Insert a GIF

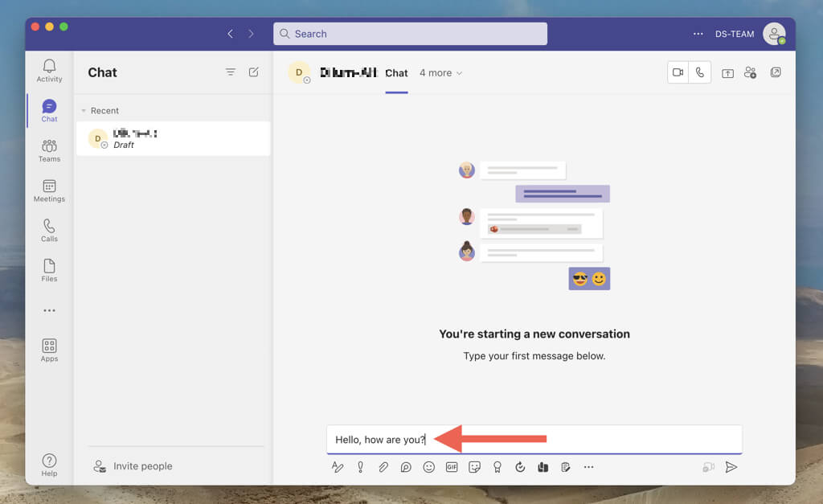point(452,467)
